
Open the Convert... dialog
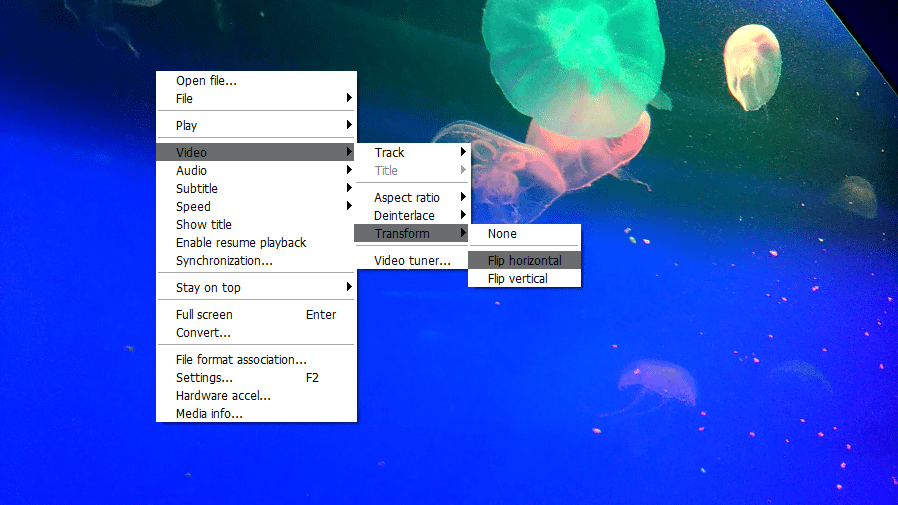(256, 333)
